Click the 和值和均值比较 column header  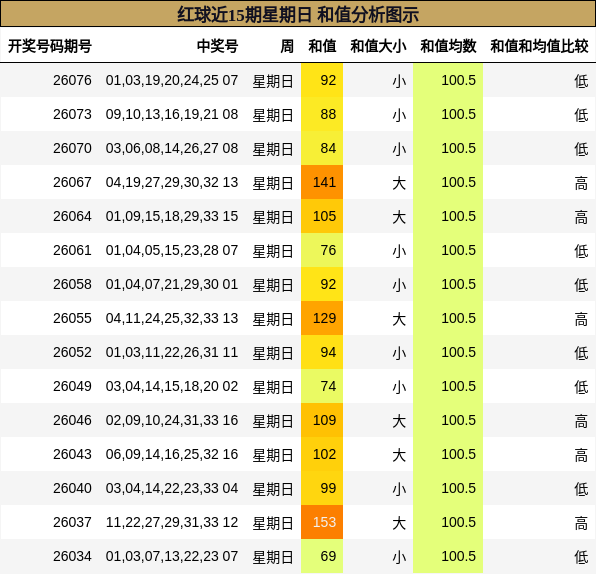click(539, 46)
